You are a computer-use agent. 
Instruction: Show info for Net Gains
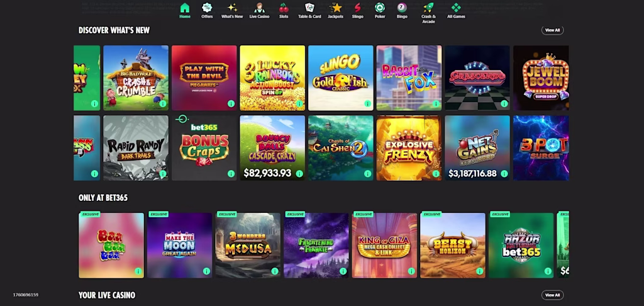click(x=504, y=174)
